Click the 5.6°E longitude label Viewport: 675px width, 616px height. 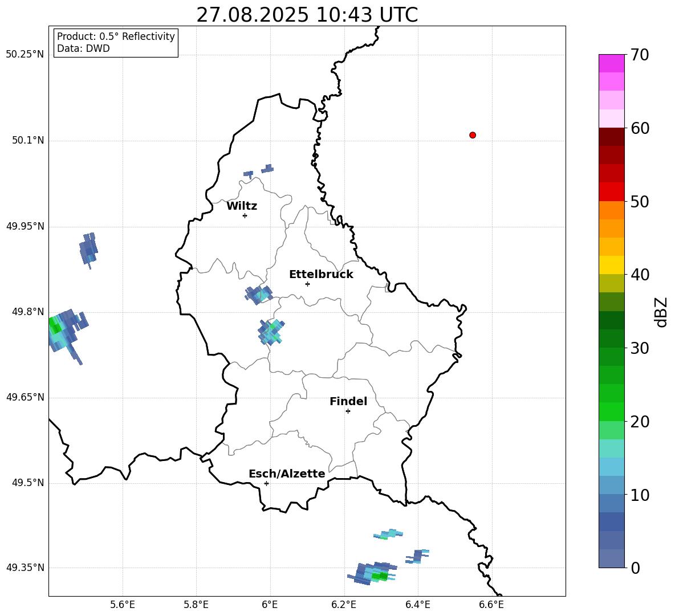(123, 605)
